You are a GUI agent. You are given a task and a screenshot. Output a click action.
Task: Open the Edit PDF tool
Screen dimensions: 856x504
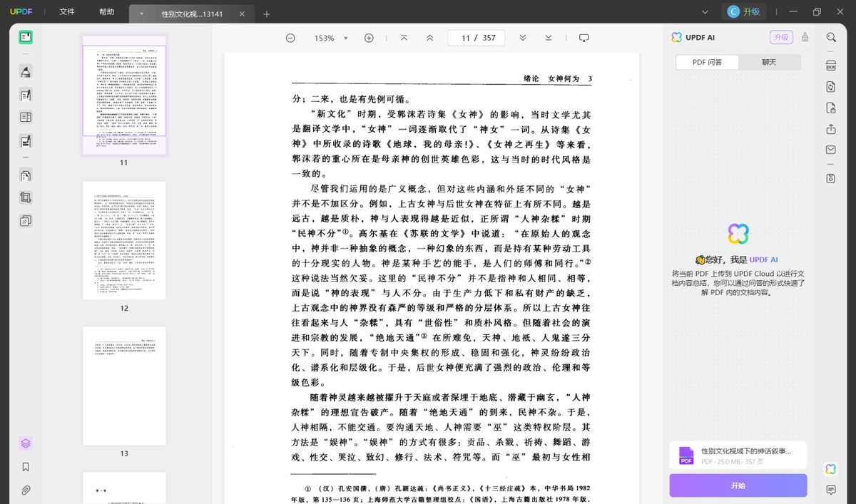click(26, 95)
